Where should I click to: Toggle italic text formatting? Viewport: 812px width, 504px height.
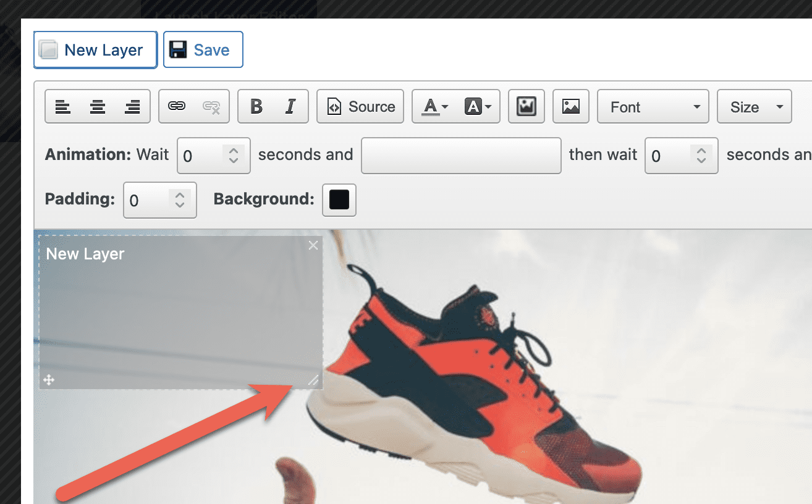pyautogui.click(x=290, y=107)
